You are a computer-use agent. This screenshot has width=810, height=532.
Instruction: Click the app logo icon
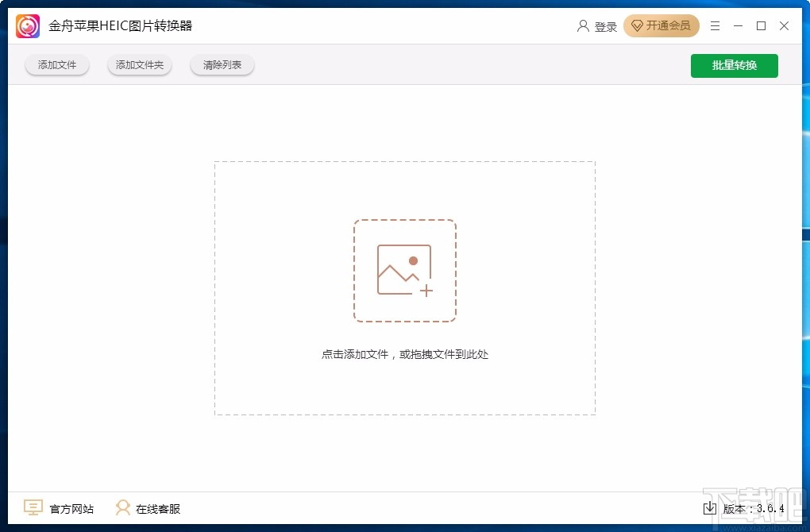tap(26, 25)
